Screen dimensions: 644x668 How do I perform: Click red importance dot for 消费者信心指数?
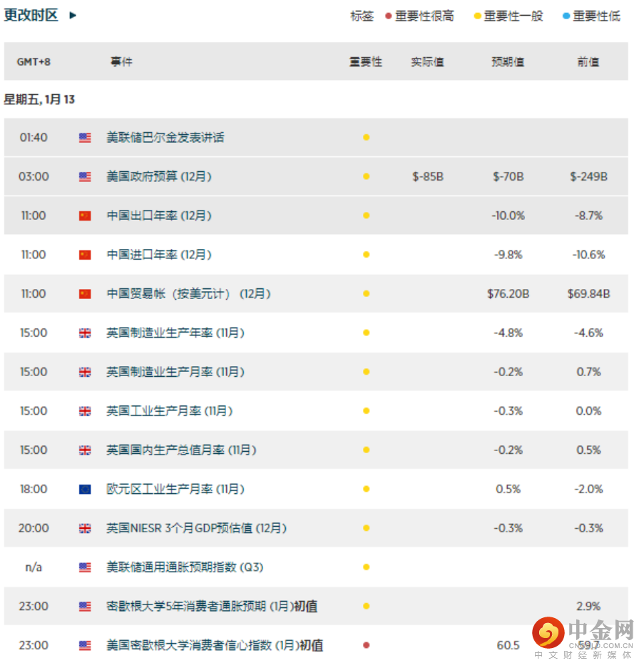pyautogui.click(x=366, y=645)
